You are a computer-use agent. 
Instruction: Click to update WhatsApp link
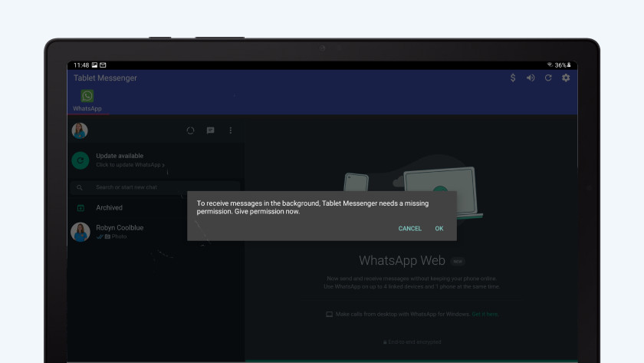click(130, 165)
